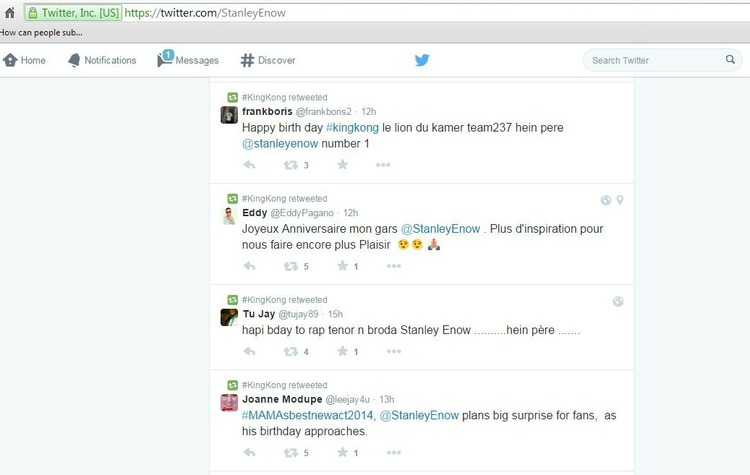Click globe translate icon on Eddy's tweet
The width and height of the screenshot is (750, 475).
(x=606, y=200)
